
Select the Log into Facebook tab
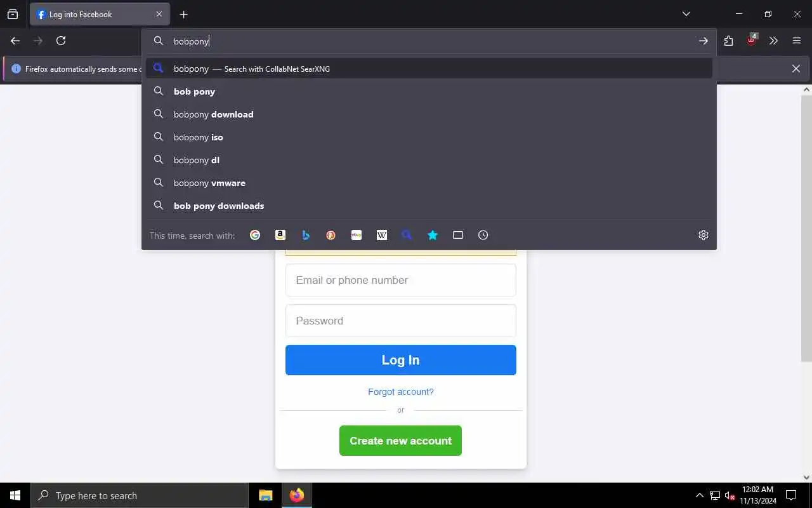[x=100, y=14]
